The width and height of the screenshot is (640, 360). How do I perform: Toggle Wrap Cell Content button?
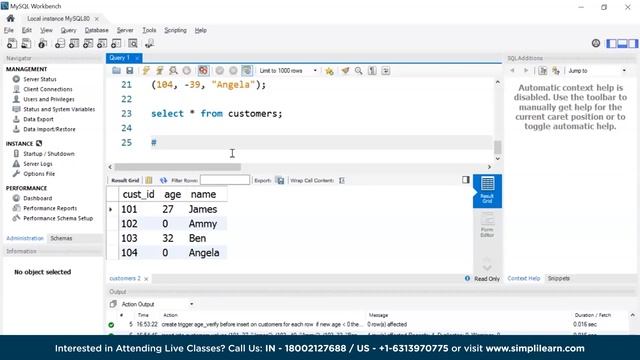(x=342, y=180)
